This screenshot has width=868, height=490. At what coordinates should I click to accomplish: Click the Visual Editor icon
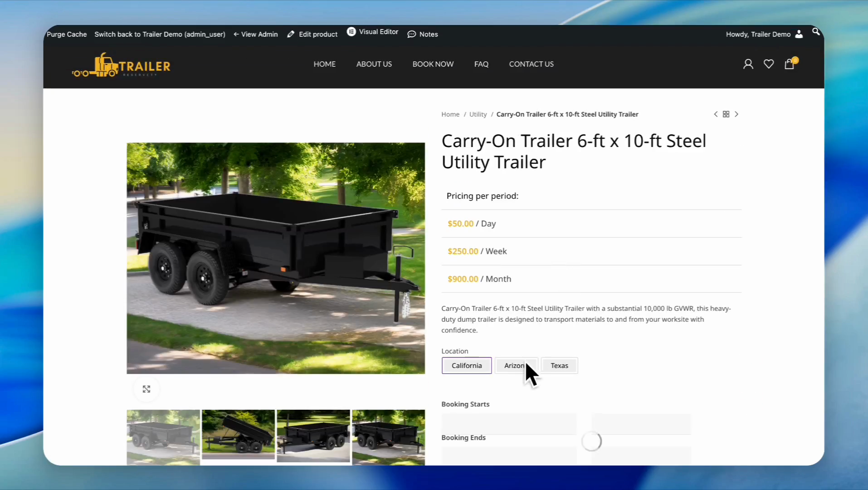(x=351, y=31)
